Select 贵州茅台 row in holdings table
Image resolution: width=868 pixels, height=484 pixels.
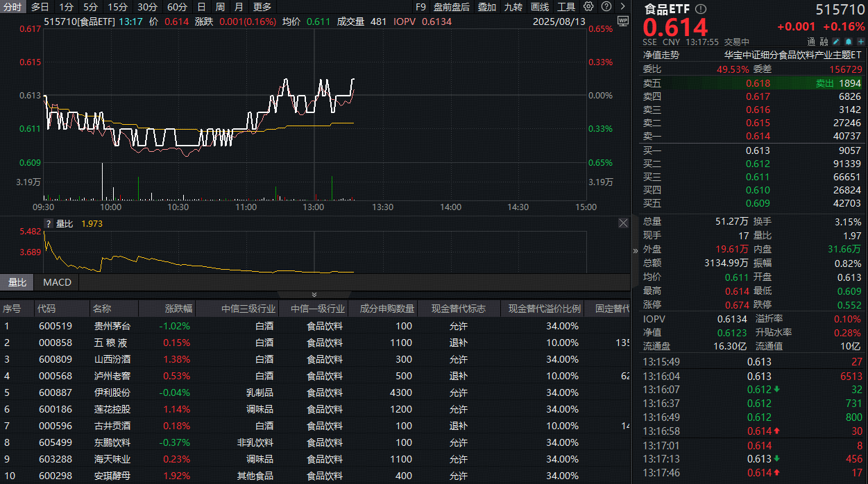[x=316, y=326]
